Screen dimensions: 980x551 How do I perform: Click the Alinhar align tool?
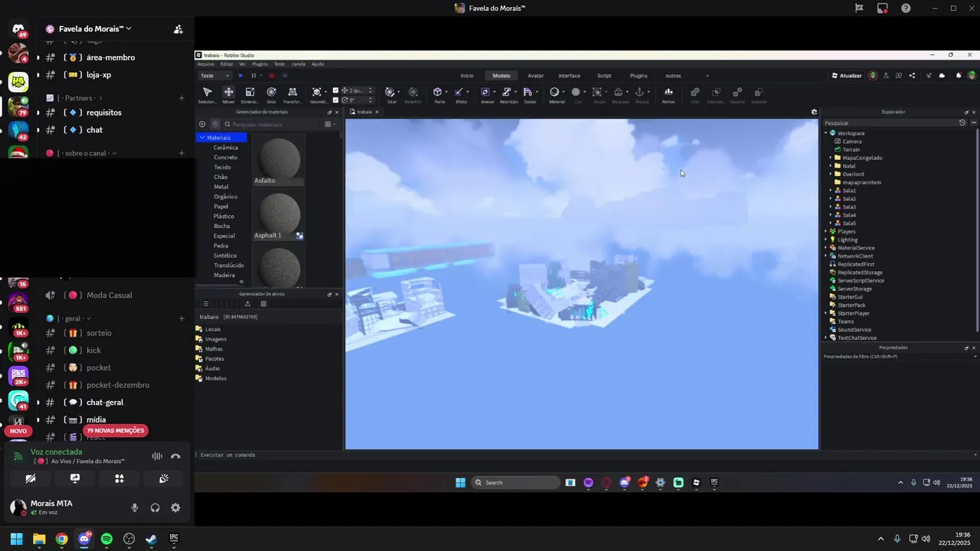[668, 95]
